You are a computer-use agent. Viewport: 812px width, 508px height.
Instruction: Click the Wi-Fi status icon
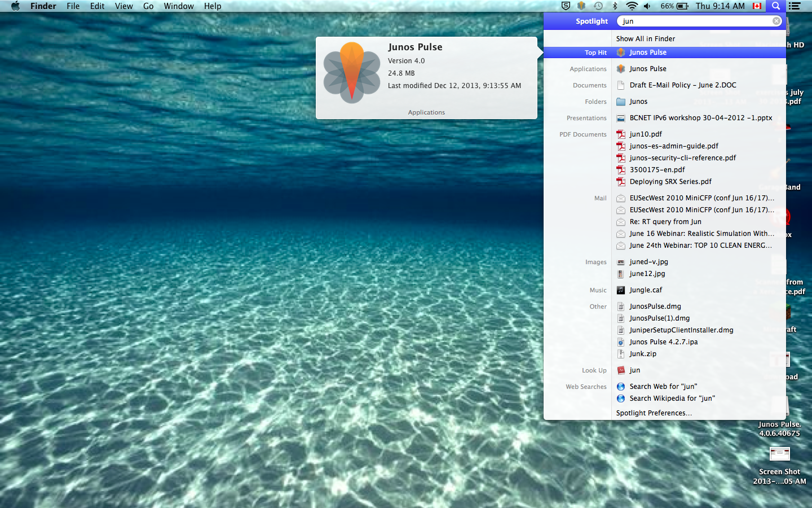(632, 6)
